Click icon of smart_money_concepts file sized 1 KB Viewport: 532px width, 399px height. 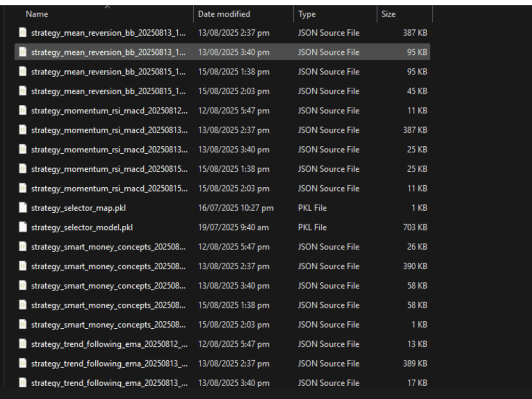coord(23,325)
